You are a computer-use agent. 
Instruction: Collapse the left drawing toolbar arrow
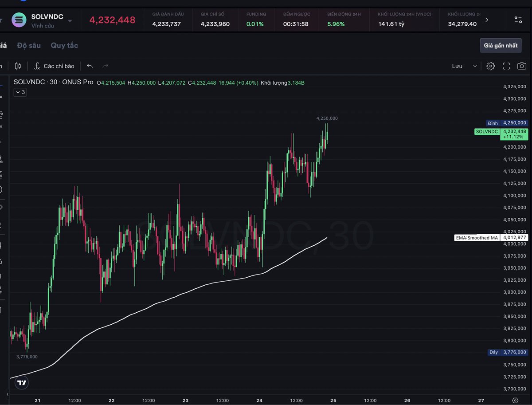pyautogui.click(x=7, y=393)
